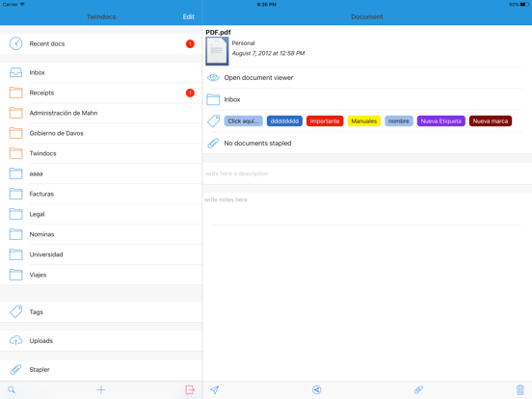Select the yellow 'Manuales' tag
The width and height of the screenshot is (532, 399).
coord(364,121)
